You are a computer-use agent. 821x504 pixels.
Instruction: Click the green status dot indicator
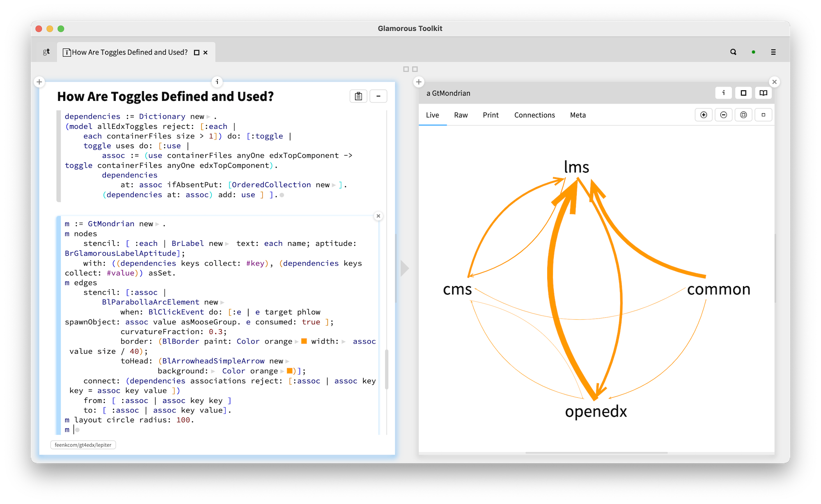click(753, 52)
